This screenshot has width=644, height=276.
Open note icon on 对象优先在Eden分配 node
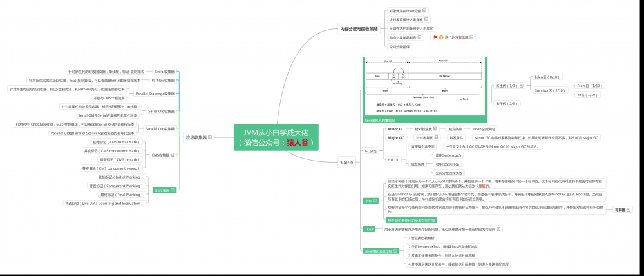point(424,11)
